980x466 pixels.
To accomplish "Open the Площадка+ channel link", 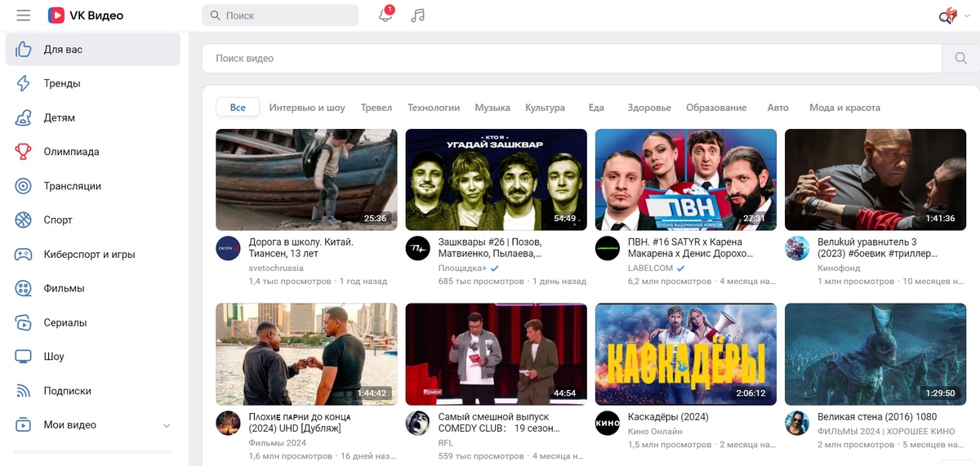I will 462,269.
